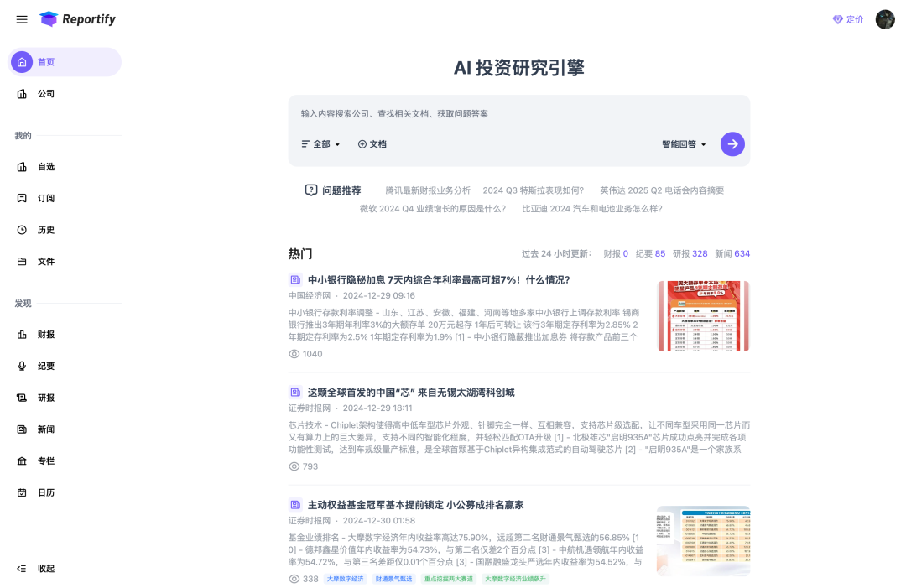Click the 文件 folder icon
906x588 pixels.
[22, 262]
